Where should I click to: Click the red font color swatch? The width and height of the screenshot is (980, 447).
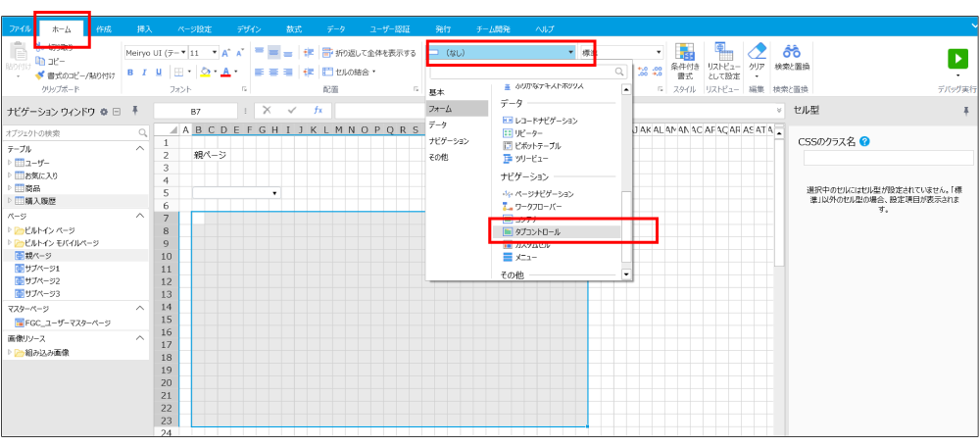[x=225, y=72]
